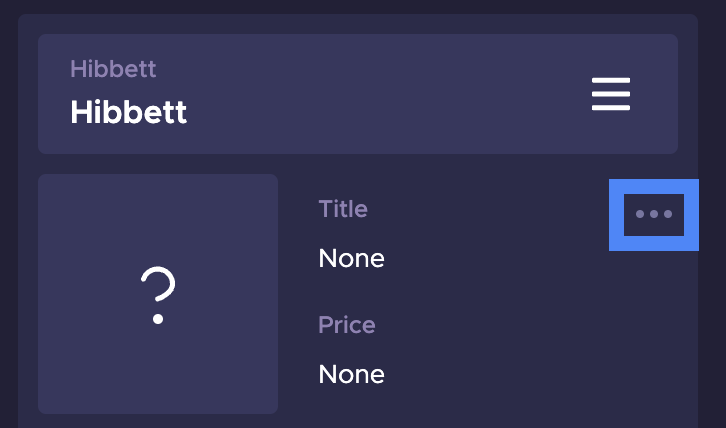726x428 pixels.
Task: Select the question mark placeholder image
Action: tap(158, 294)
